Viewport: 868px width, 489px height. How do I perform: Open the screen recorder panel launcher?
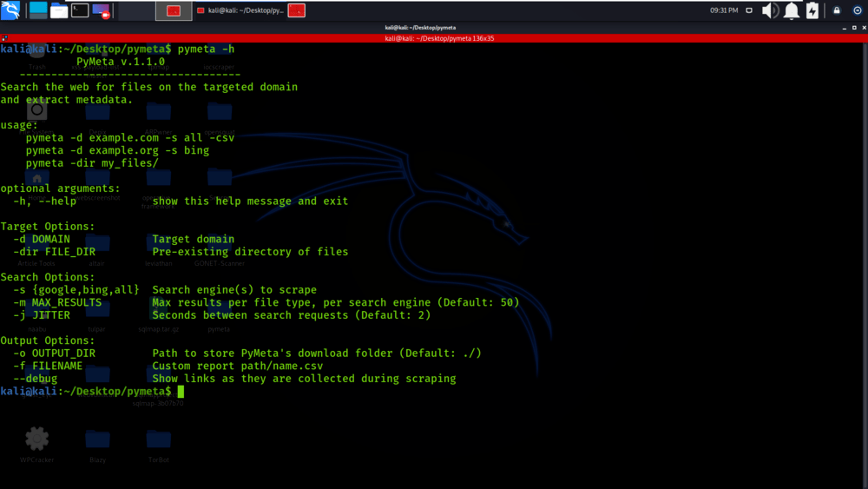pos(102,10)
